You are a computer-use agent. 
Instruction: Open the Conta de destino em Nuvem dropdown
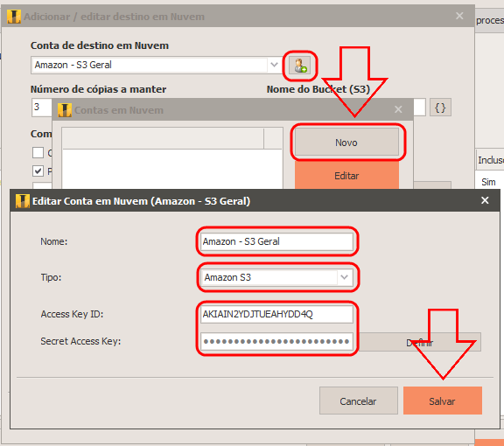[274, 65]
